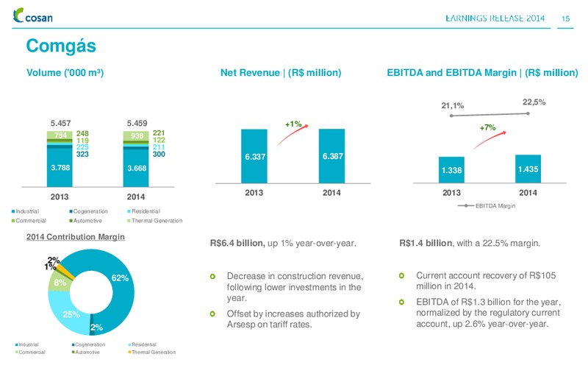Select the 1.435 EBITDA bar

[528, 169]
